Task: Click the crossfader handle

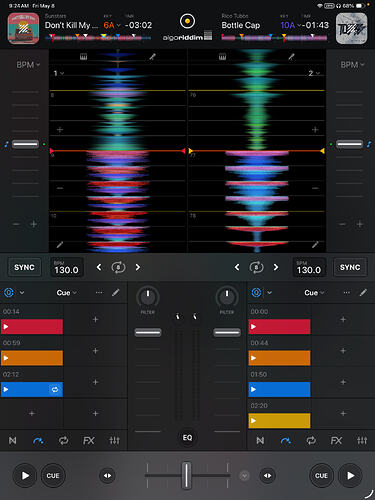Action: point(187,475)
